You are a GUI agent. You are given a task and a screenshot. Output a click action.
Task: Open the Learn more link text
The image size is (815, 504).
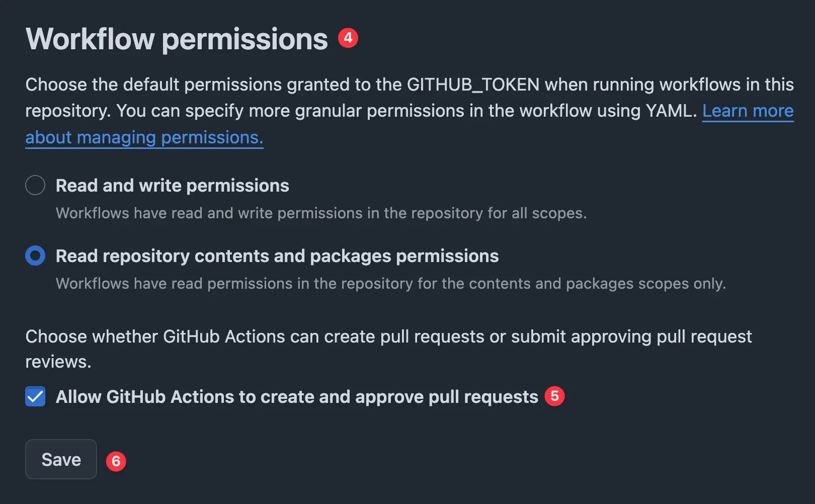pyautogui.click(x=748, y=111)
